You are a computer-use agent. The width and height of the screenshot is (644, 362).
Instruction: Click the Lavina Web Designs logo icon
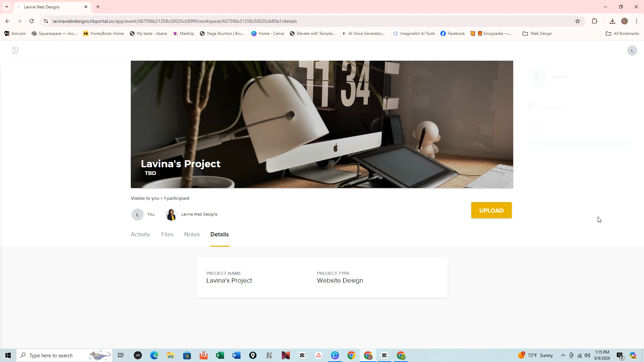coord(15,51)
